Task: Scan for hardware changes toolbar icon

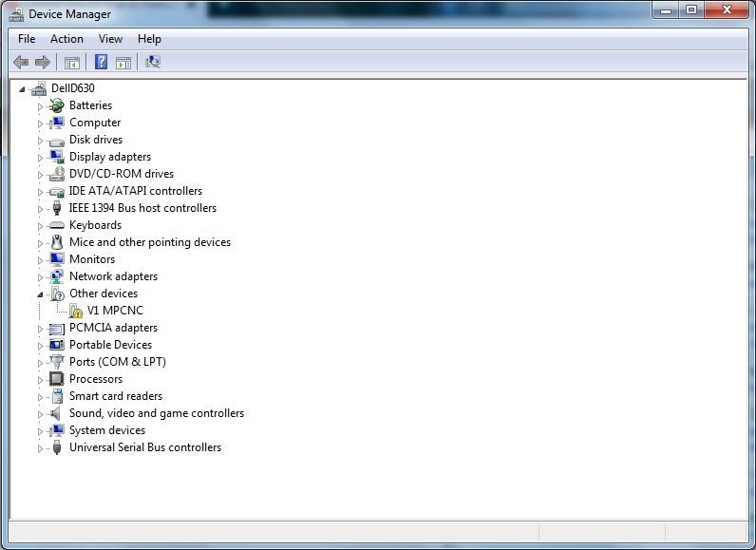Action: pyautogui.click(x=153, y=62)
